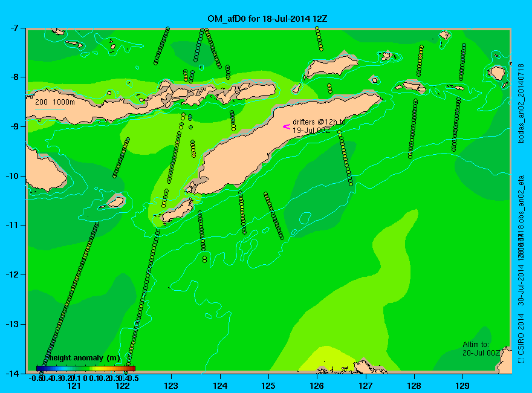Viewport: 532px width, 393px height.
Task: Click the longitude tick label "123"
Action: click(171, 386)
